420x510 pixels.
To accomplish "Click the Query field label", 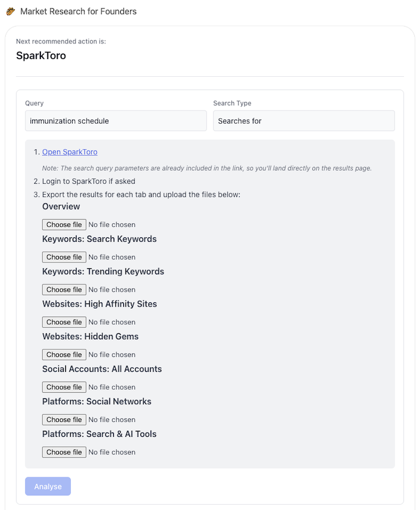I will [x=35, y=104].
